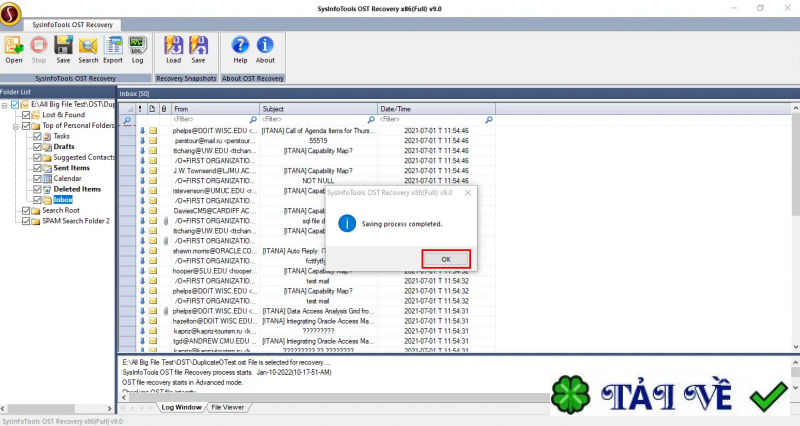Sort by the From column header
This screenshot has height=426, width=800.
(215, 109)
